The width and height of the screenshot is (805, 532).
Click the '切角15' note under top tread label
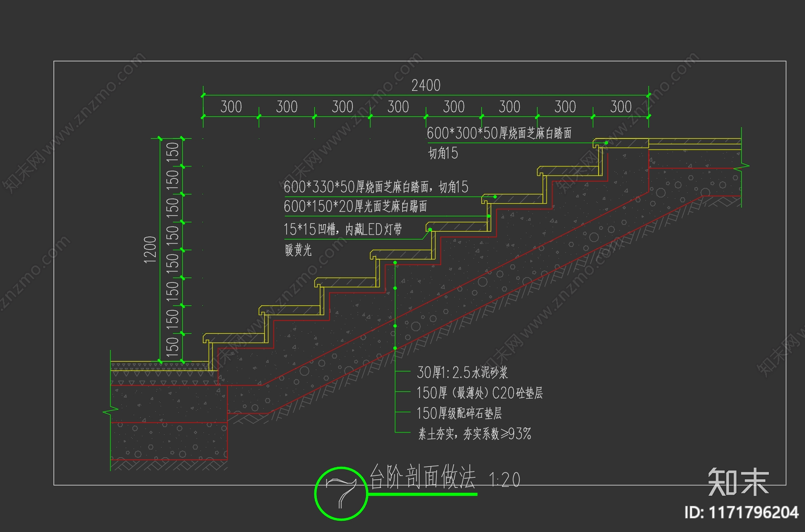(x=443, y=153)
